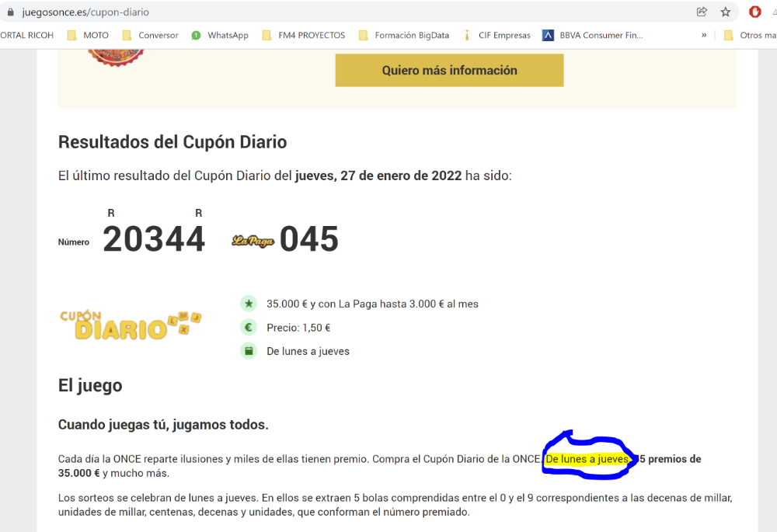Screen dimensions: 777x532
Task: Click the Resultados del Cupón Diario heading
Action: click(172, 142)
